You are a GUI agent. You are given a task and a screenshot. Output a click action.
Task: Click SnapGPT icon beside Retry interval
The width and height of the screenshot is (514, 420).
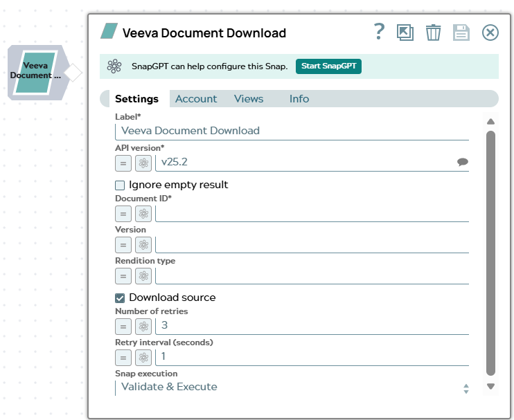click(x=143, y=358)
